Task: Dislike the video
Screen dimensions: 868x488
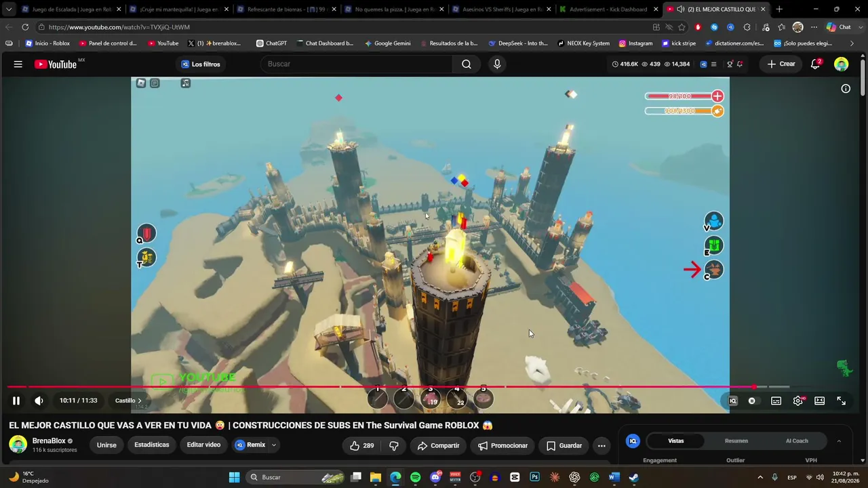Action: point(393,445)
